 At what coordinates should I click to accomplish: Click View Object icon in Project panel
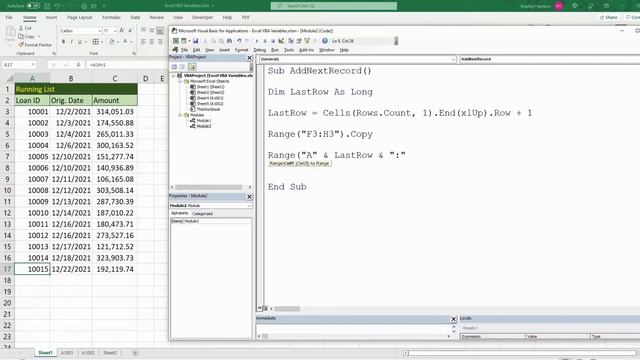[182, 67]
